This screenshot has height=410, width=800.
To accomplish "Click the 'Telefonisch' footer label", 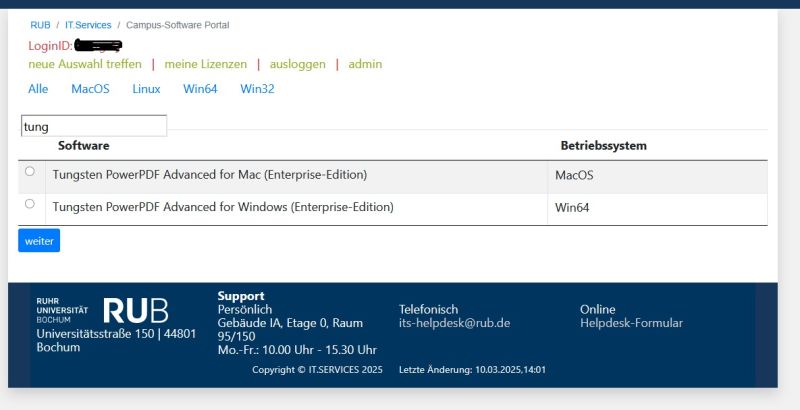I will pos(429,310).
